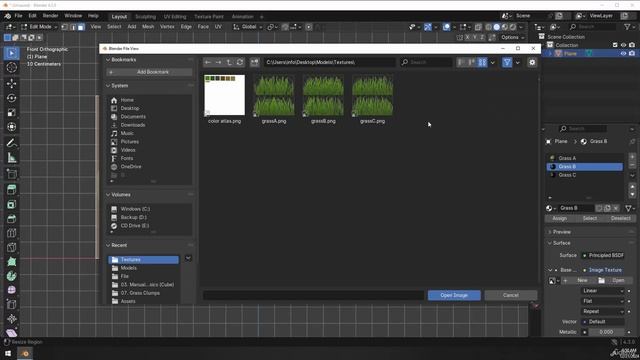Select the Bevel tool
Viewport: 640px width, 360px height.
tap(11, 219)
